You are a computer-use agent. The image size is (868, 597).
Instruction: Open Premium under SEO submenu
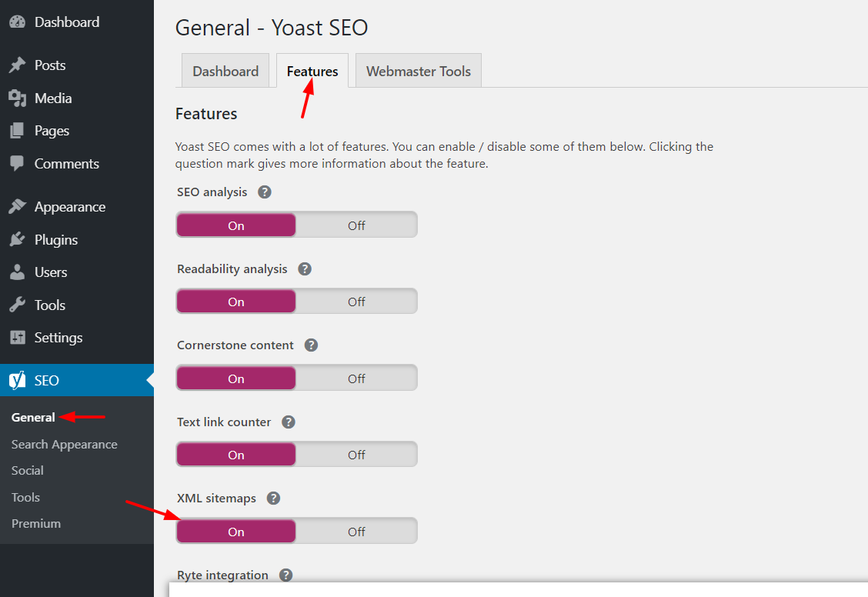36,523
